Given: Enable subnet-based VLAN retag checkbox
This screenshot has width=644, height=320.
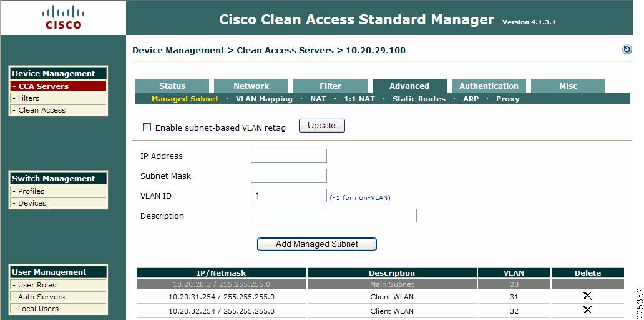Looking at the screenshot, I should click(147, 127).
